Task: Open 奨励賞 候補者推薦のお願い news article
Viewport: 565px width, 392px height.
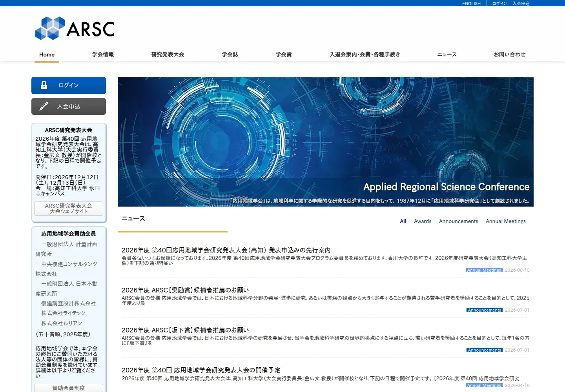Action: [185, 290]
